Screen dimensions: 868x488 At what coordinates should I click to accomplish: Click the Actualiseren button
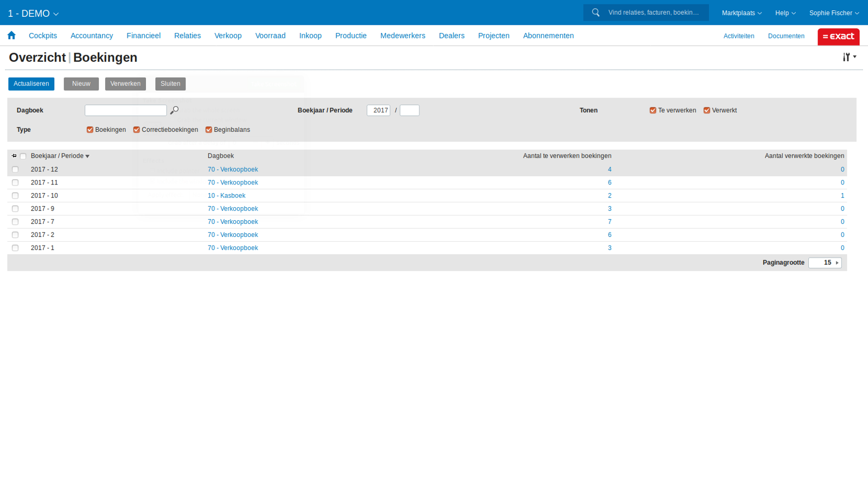tap(31, 84)
